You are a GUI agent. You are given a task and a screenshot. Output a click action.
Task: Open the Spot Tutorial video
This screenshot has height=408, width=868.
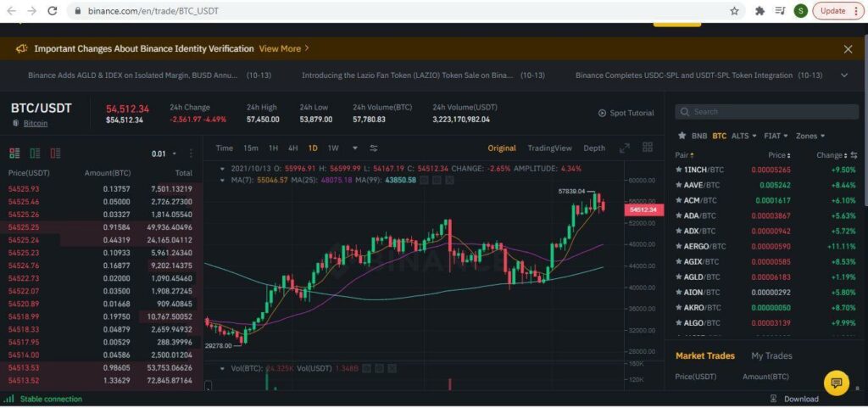click(x=626, y=113)
